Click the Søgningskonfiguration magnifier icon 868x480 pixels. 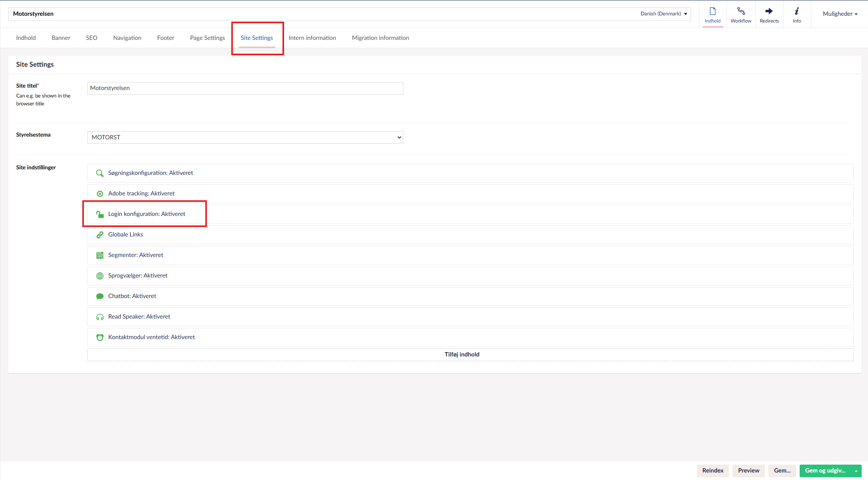[100, 173]
